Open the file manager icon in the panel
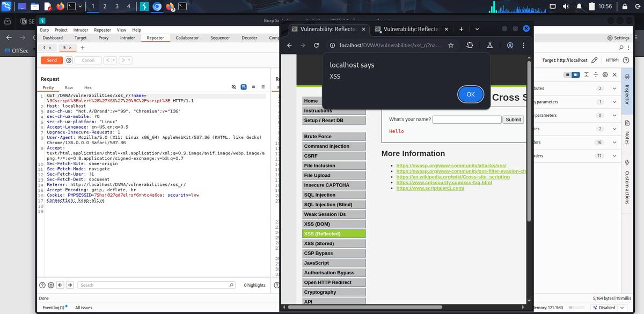 (x=34, y=6)
